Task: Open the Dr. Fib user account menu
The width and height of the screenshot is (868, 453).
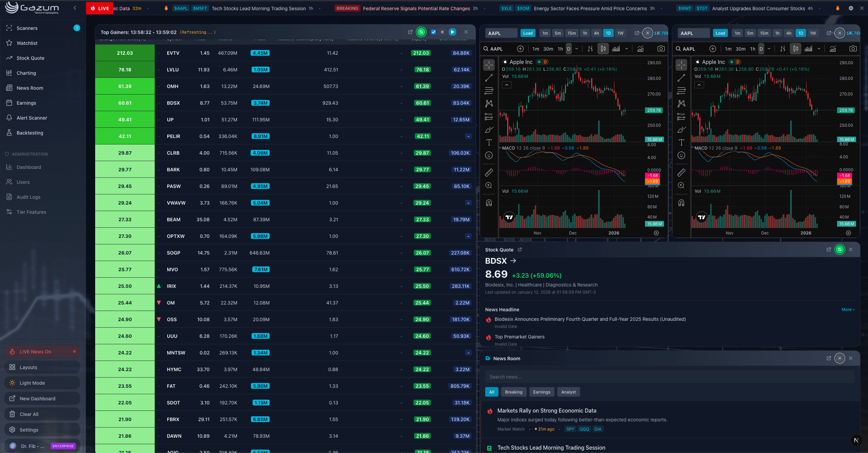Action: coord(42,446)
